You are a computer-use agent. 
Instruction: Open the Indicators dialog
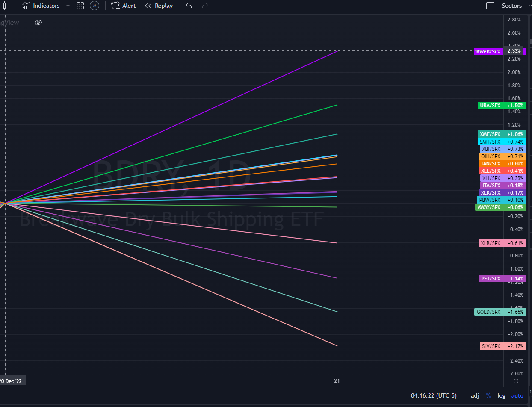(41, 6)
